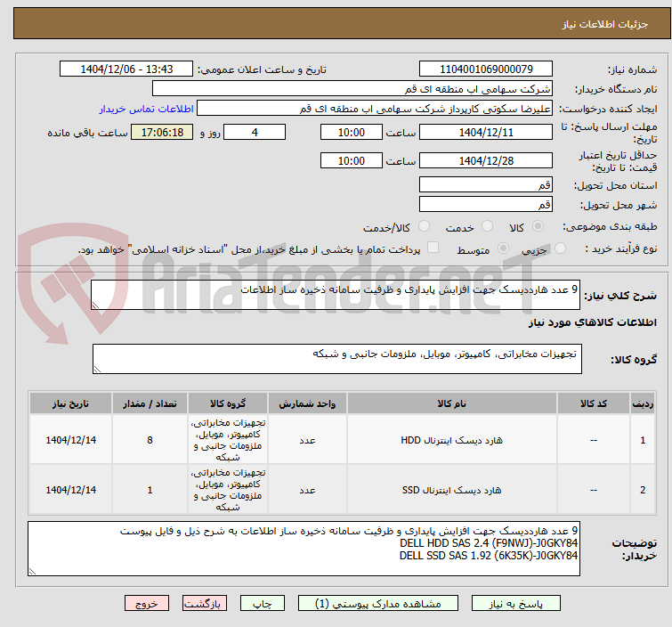Select the متوسط purchase type radio
The height and width of the screenshot is (627, 672).
(503, 248)
